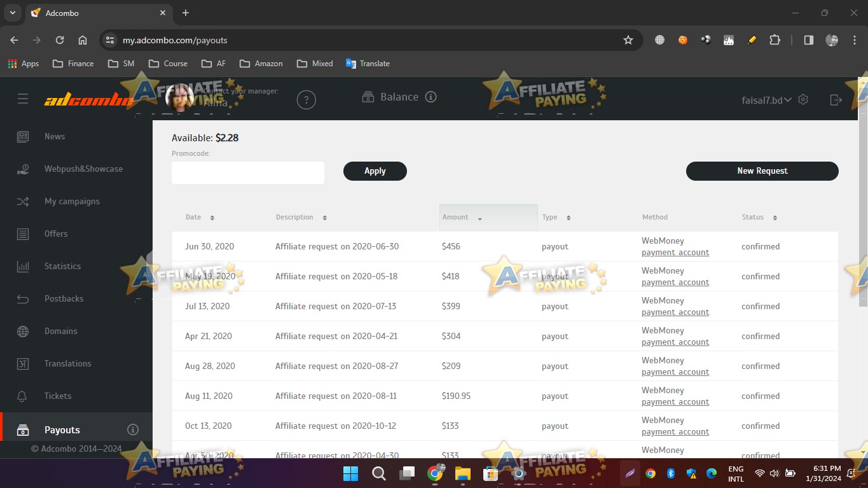Click the Offers list icon
Screen dimensions: 868x488
[x=23, y=234]
